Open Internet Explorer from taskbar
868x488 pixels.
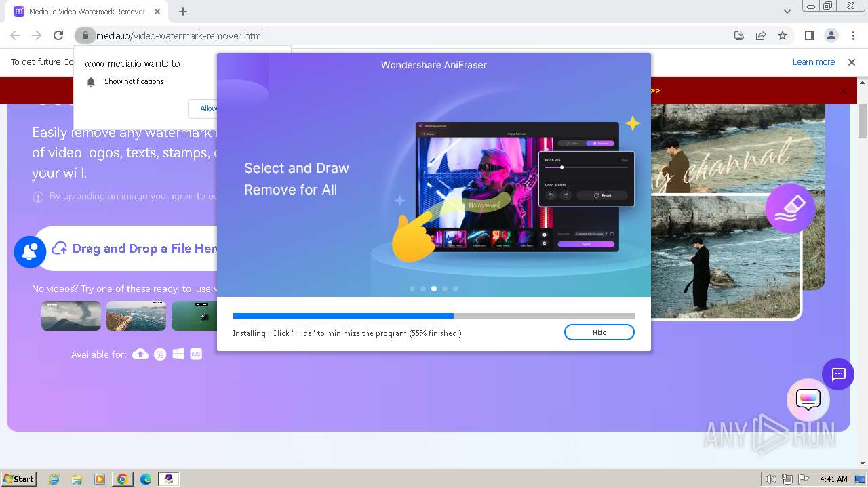[54, 479]
